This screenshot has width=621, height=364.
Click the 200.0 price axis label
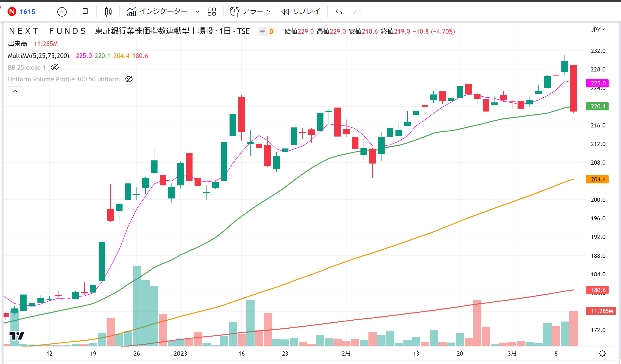click(x=598, y=200)
